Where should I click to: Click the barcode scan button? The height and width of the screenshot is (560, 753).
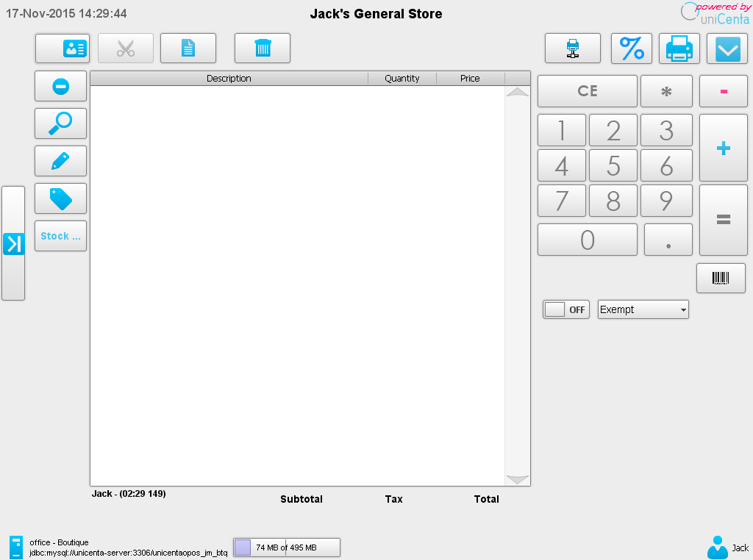click(x=721, y=279)
